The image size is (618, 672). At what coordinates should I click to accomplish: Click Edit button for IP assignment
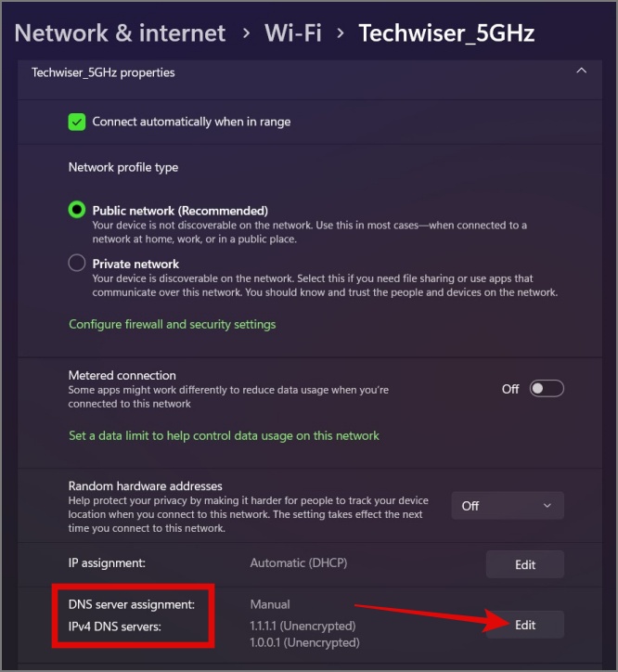pos(525,564)
